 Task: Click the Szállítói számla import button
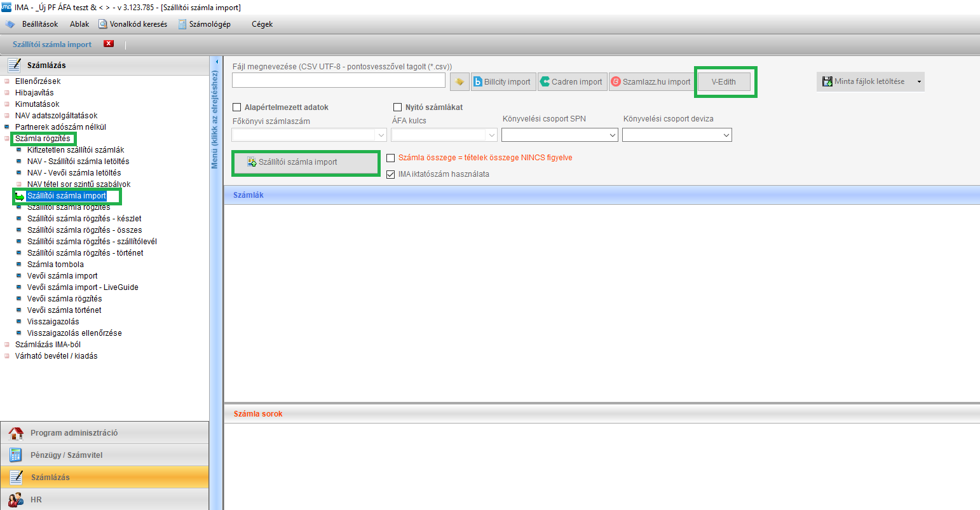tap(306, 163)
